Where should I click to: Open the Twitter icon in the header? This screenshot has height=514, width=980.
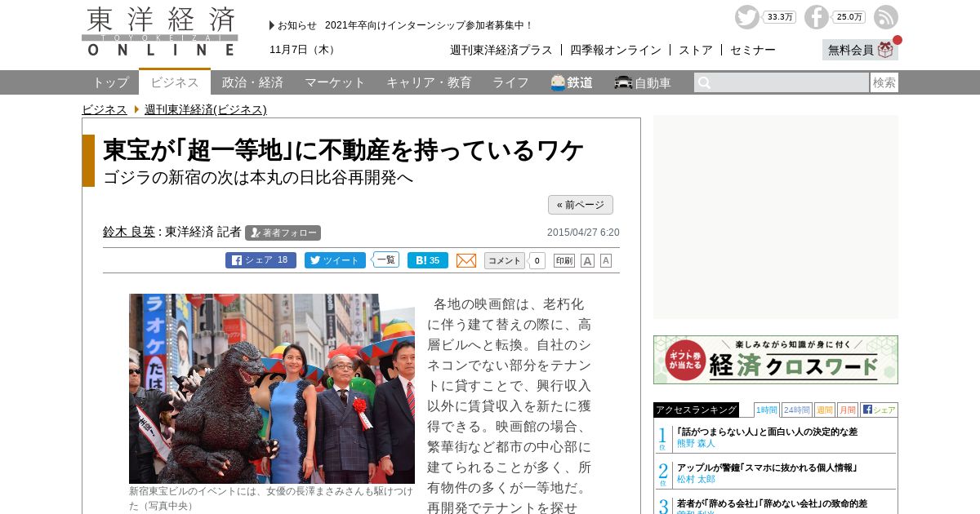click(x=746, y=17)
